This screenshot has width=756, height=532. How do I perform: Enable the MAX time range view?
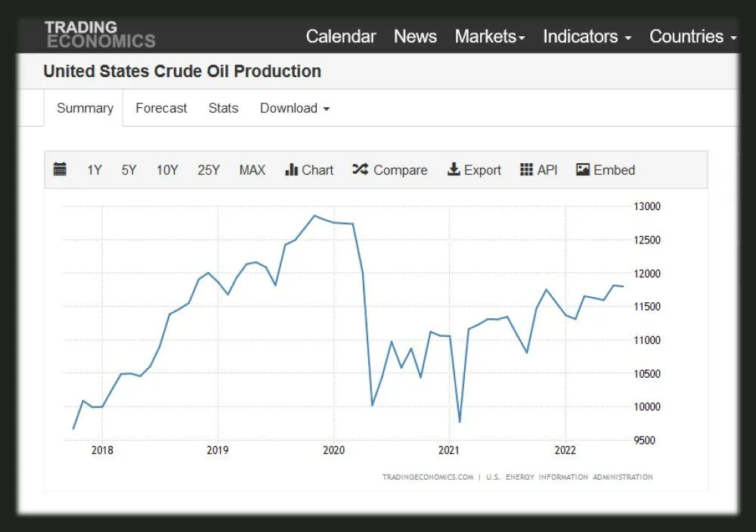click(253, 170)
